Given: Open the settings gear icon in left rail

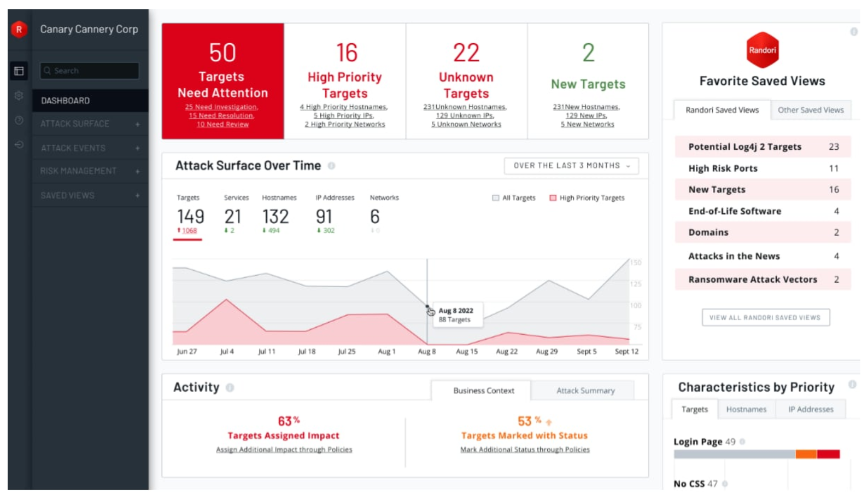Looking at the screenshot, I should pos(19,96).
